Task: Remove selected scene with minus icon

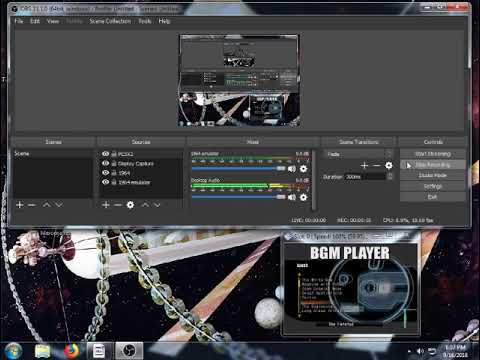Action: [x=32, y=205]
